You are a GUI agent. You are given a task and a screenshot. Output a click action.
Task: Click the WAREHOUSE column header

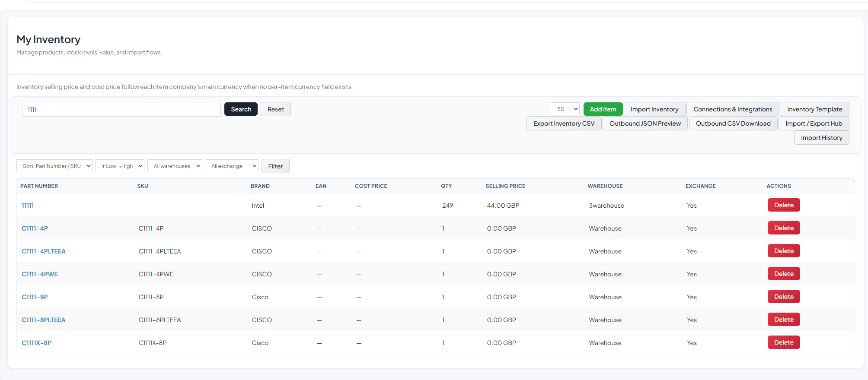click(605, 186)
